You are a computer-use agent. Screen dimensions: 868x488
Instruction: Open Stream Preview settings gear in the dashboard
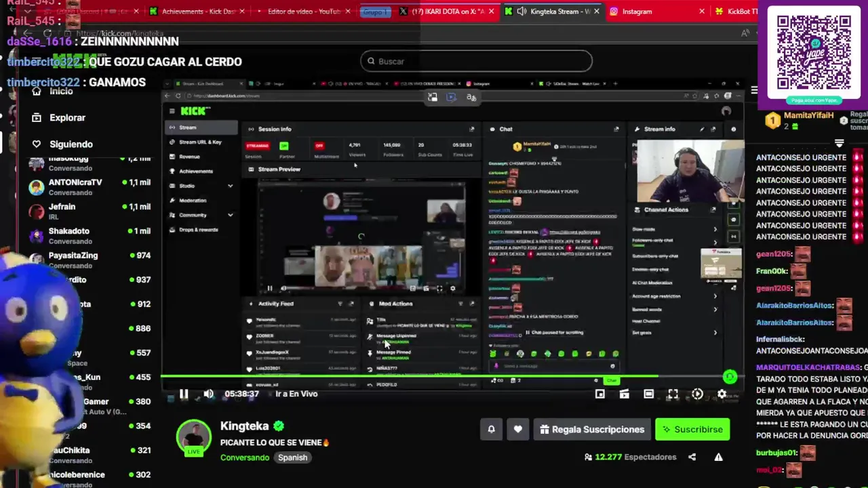[x=453, y=289]
